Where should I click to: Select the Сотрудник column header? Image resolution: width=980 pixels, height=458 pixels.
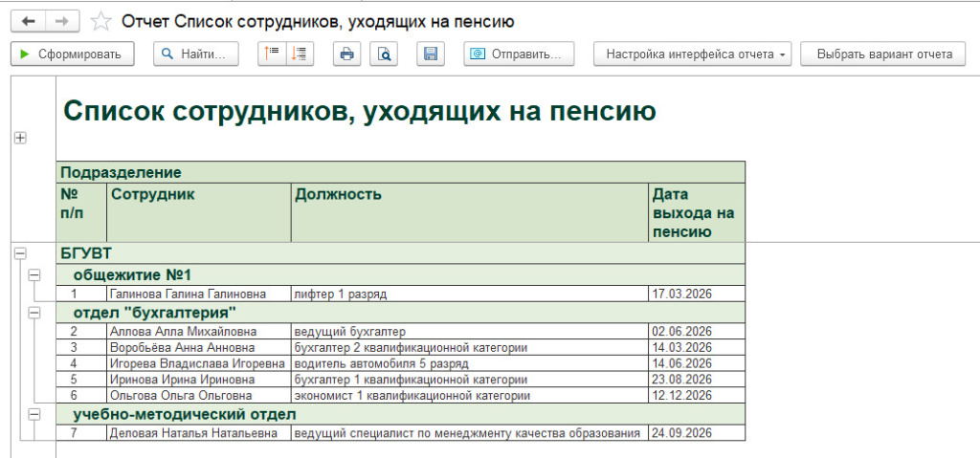(x=199, y=212)
